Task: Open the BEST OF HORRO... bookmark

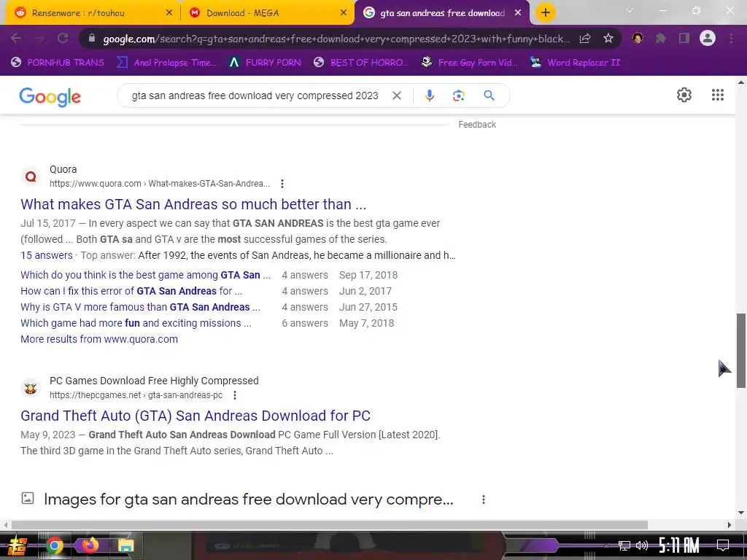Action: [x=360, y=63]
